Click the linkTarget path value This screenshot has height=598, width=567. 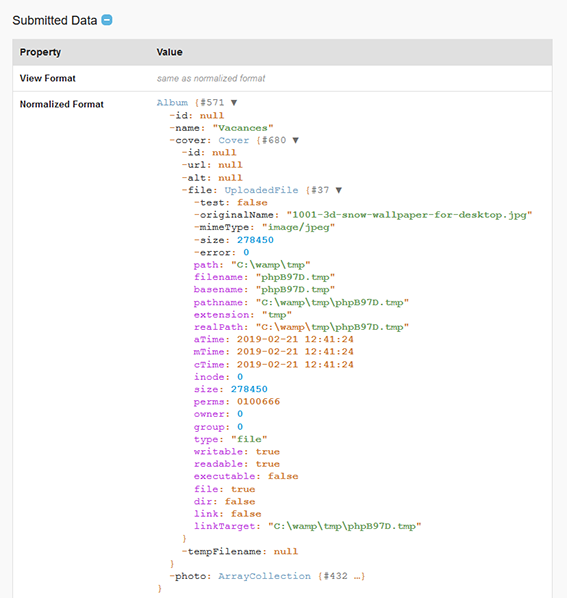pos(345,526)
